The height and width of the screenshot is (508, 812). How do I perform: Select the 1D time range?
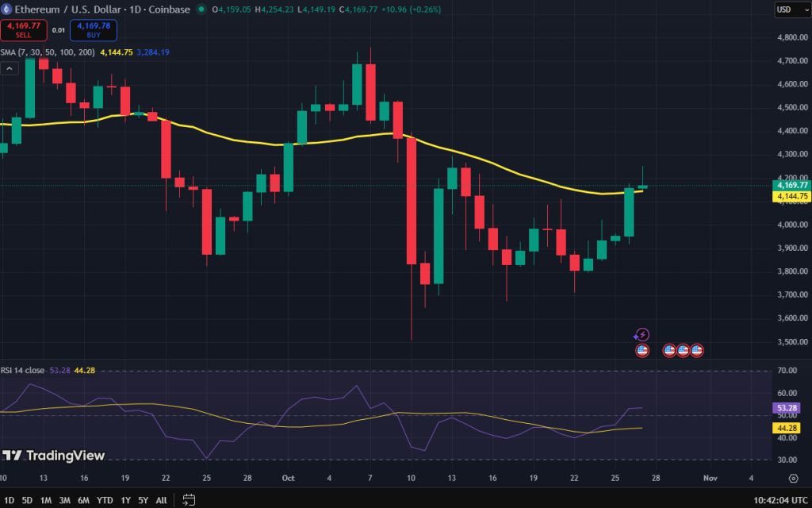coord(9,500)
